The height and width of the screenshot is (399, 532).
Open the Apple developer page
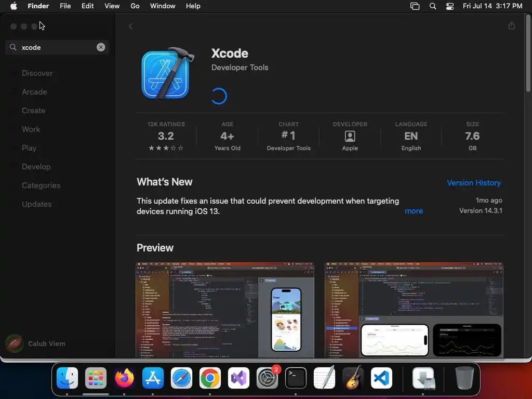(350, 136)
